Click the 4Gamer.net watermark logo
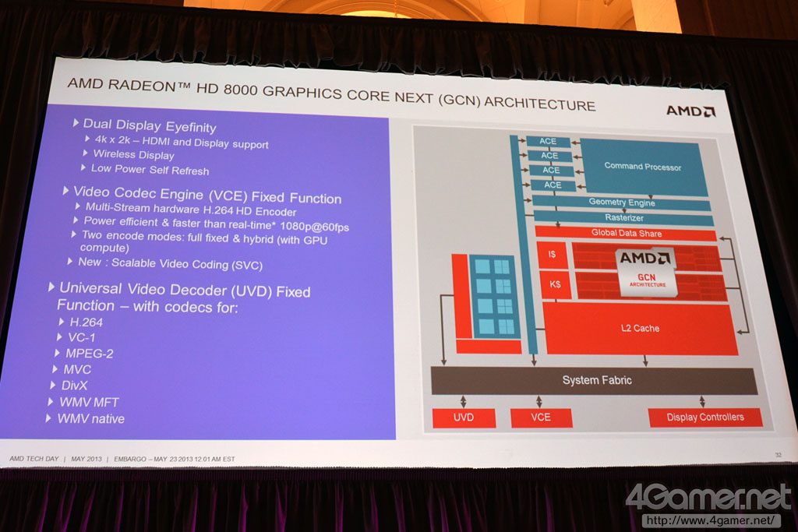 pos(708,496)
